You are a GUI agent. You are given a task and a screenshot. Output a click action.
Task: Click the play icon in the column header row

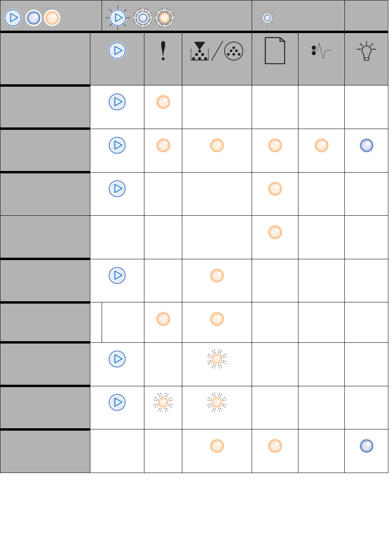(117, 51)
